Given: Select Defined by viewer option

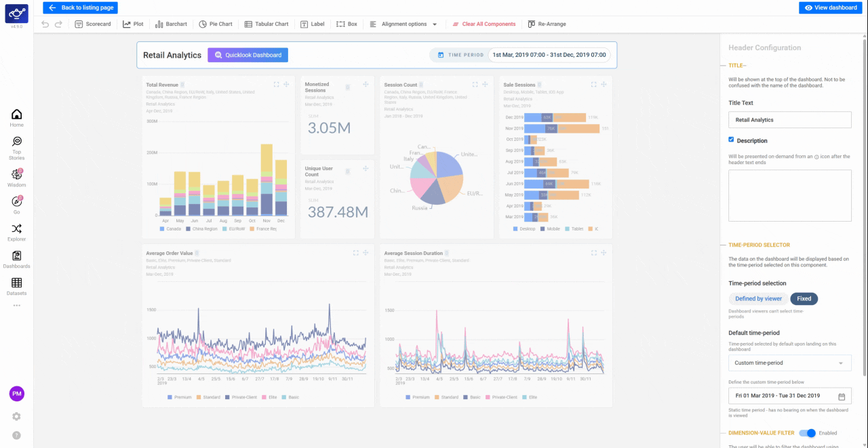Looking at the screenshot, I should coord(758,299).
